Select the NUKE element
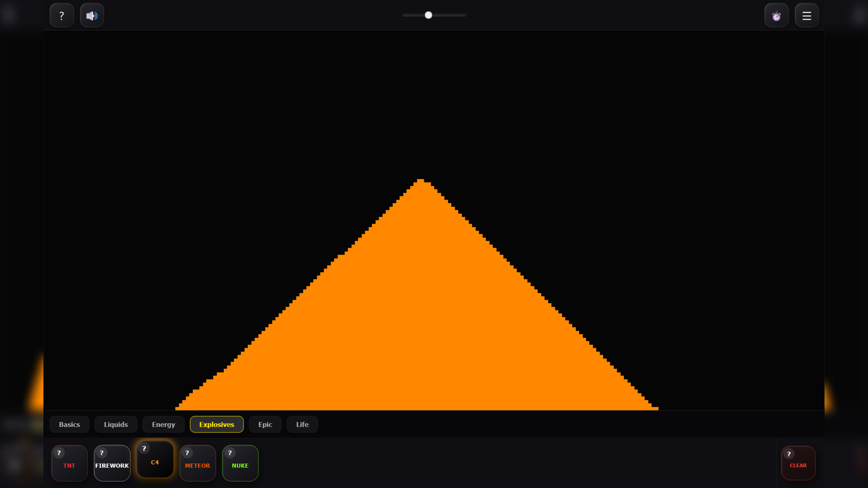The height and width of the screenshot is (488, 868). point(240,465)
